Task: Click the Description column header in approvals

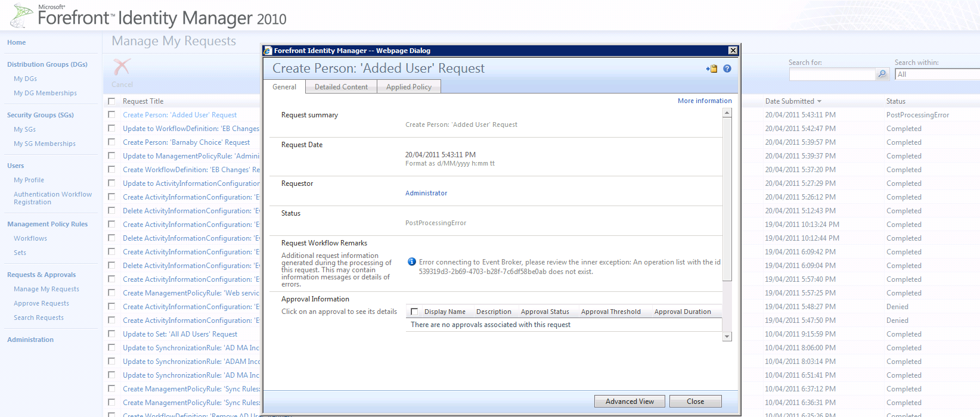Action: pos(494,312)
